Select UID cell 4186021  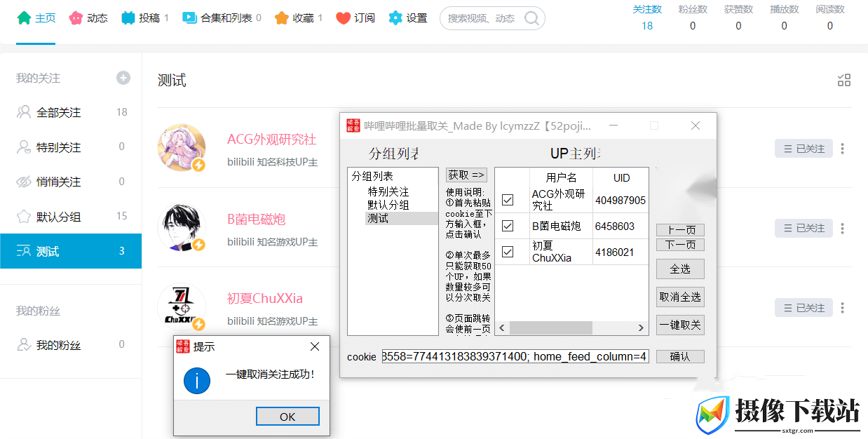pyautogui.click(x=621, y=252)
